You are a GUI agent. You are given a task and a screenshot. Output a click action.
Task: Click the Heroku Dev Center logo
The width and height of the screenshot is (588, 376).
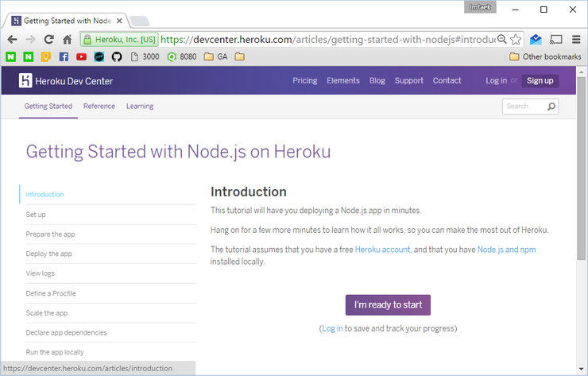tap(66, 80)
